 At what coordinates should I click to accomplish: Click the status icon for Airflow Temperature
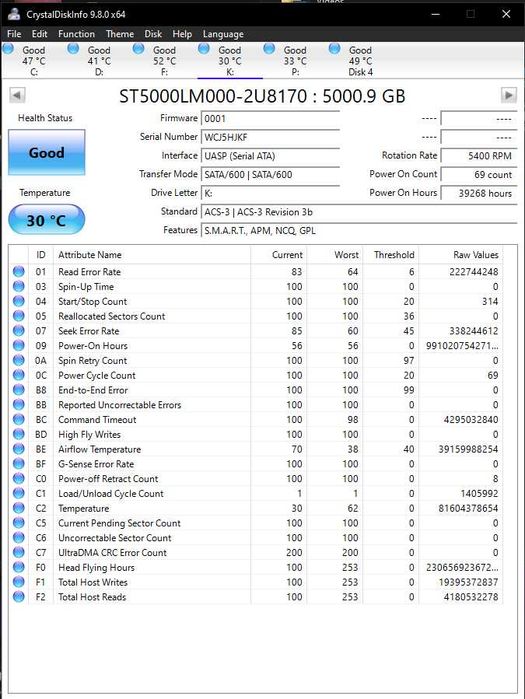[19, 449]
